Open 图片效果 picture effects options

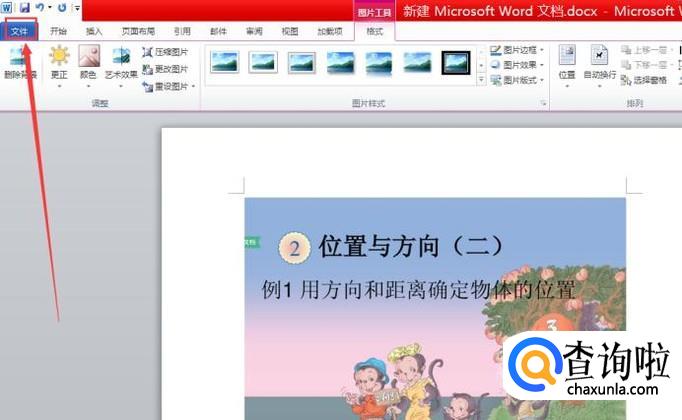(x=517, y=65)
